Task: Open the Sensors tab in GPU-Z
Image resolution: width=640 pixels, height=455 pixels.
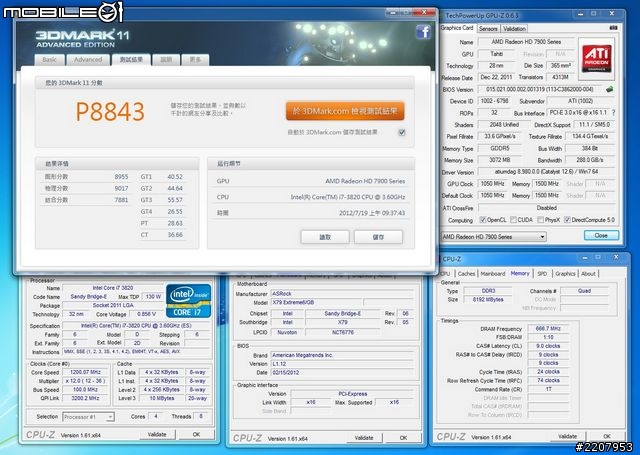Action: click(488, 29)
